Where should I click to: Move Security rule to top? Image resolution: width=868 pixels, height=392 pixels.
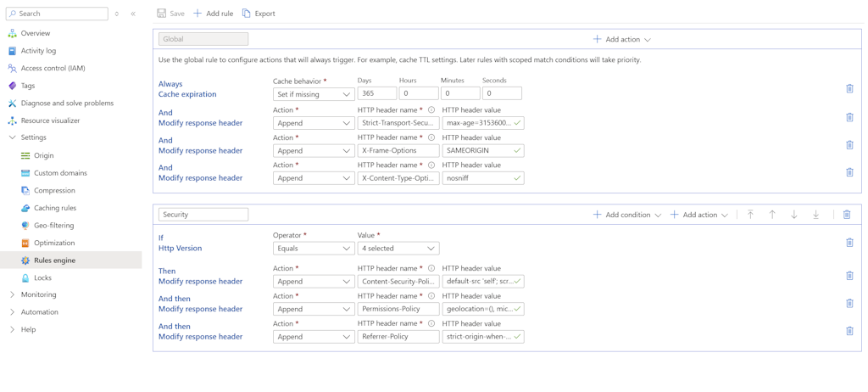coord(751,215)
